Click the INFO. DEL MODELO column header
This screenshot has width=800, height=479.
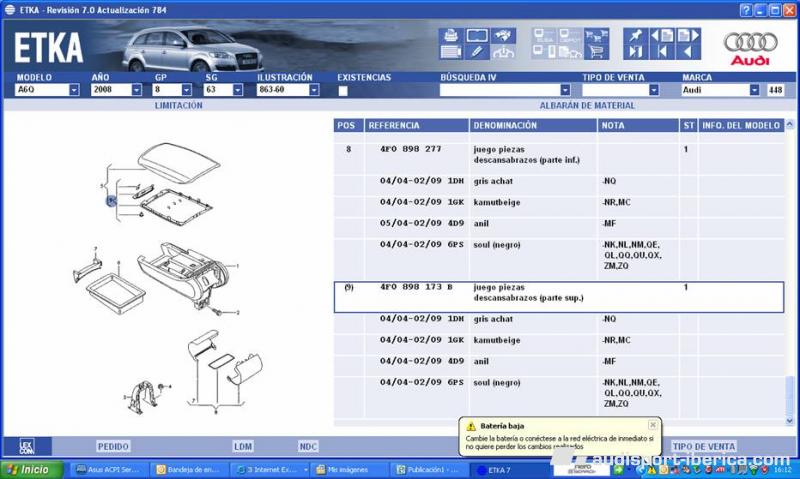[741, 125]
